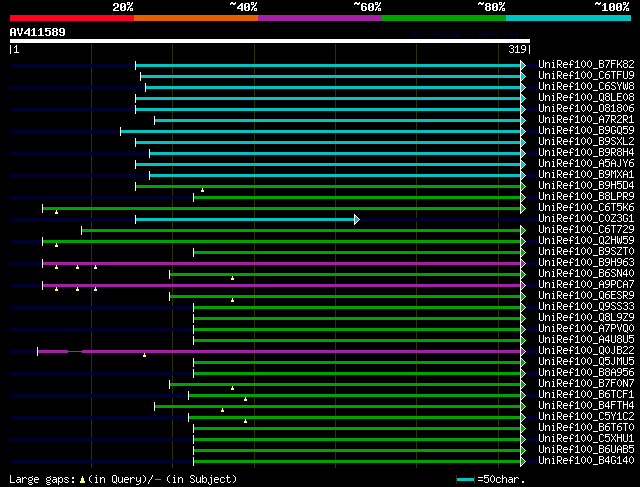Click the Large gaps legend text
Viewport: 640px width, 487px height.
tap(123, 479)
